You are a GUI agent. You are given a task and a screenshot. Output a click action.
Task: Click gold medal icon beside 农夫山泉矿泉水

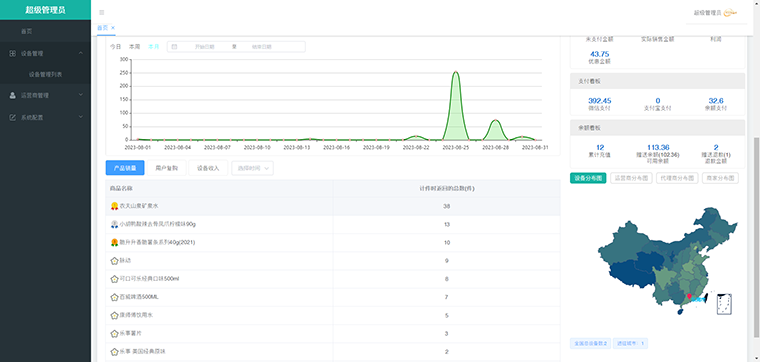114,206
